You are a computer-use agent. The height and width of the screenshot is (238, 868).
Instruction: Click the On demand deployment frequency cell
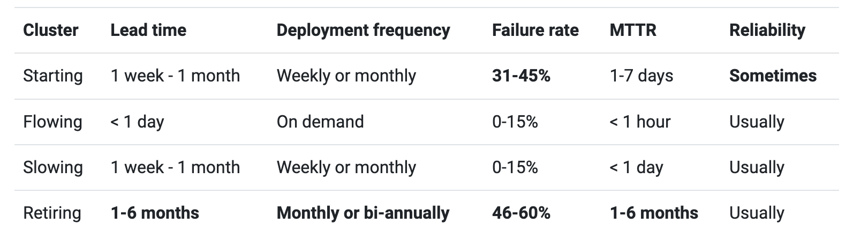coord(320,122)
